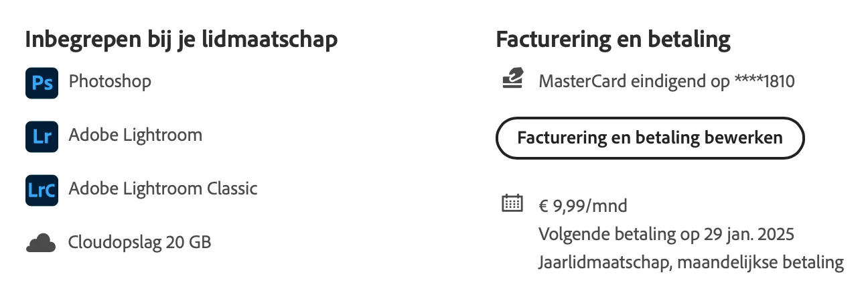This screenshot has height=283, width=868.
Task: Click the Adobe Lightroom Lr icon
Action: tap(42, 136)
